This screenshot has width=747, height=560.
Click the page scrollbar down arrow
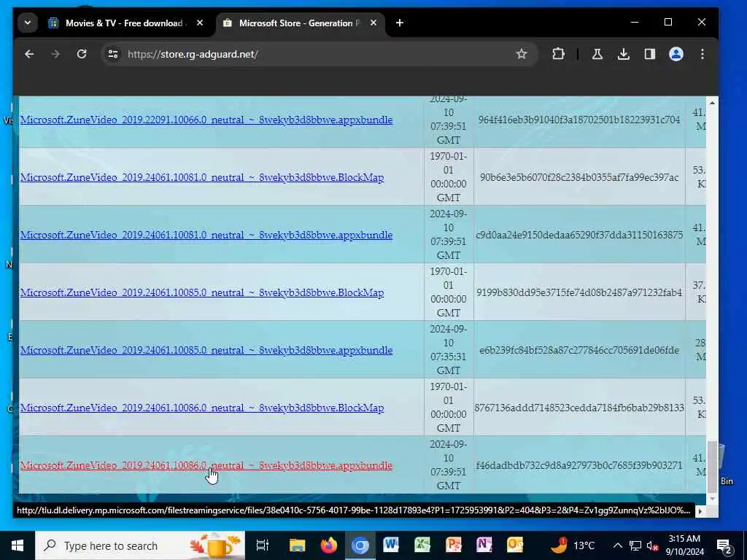(712, 499)
